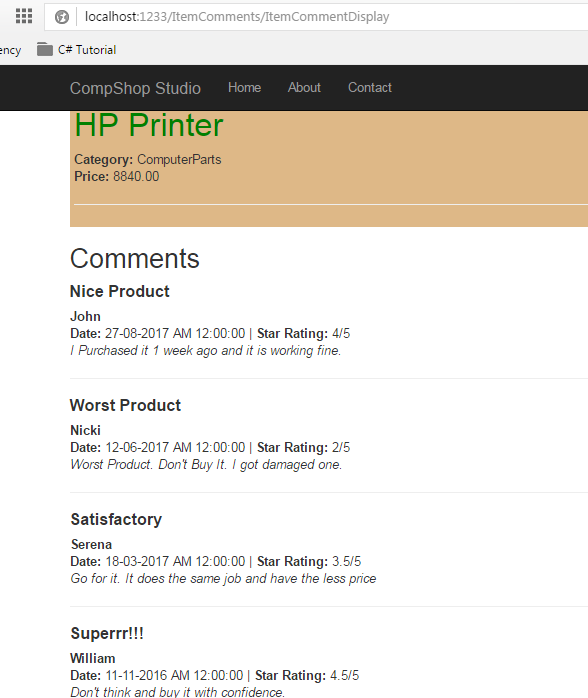This screenshot has height=698, width=588.
Task: Click the Price: 8840.00 text
Action: pyautogui.click(x=117, y=176)
